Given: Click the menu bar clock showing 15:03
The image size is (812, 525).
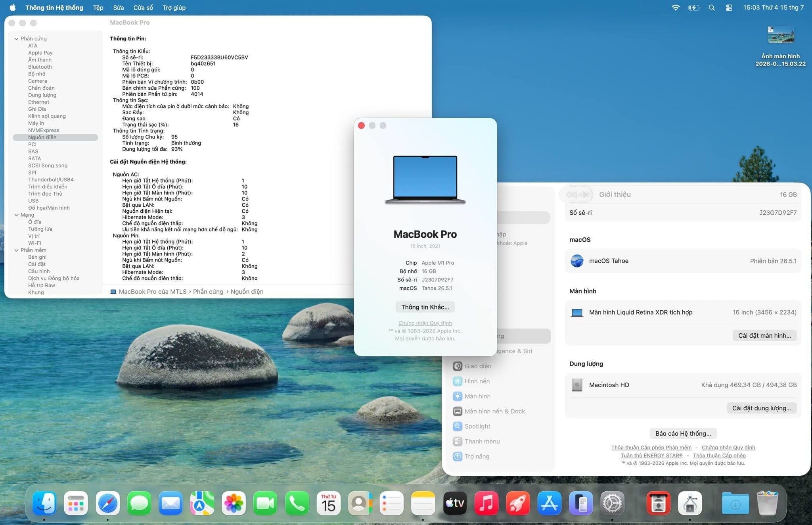Looking at the screenshot, I should tap(773, 8).
